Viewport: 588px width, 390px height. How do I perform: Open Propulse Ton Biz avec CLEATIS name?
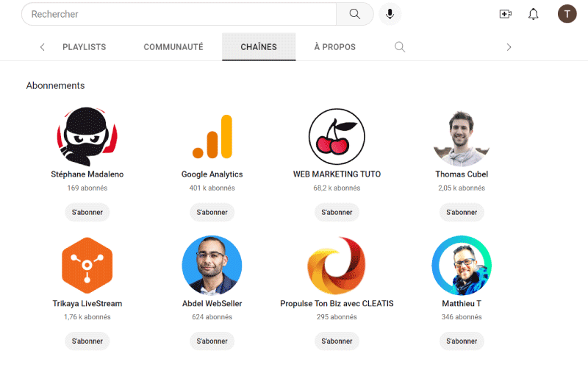point(337,303)
